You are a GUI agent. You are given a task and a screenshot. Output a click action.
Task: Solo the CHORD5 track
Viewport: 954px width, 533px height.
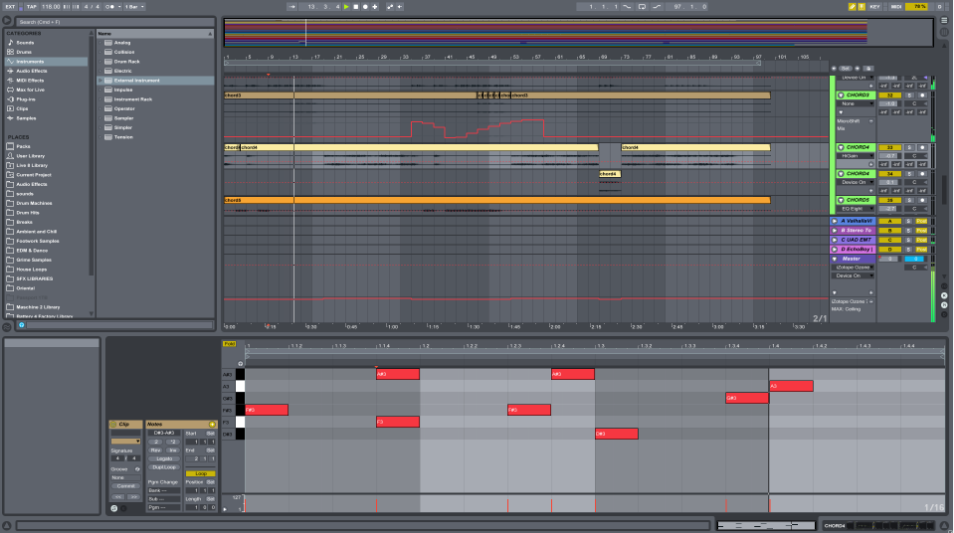click(910, 200)
